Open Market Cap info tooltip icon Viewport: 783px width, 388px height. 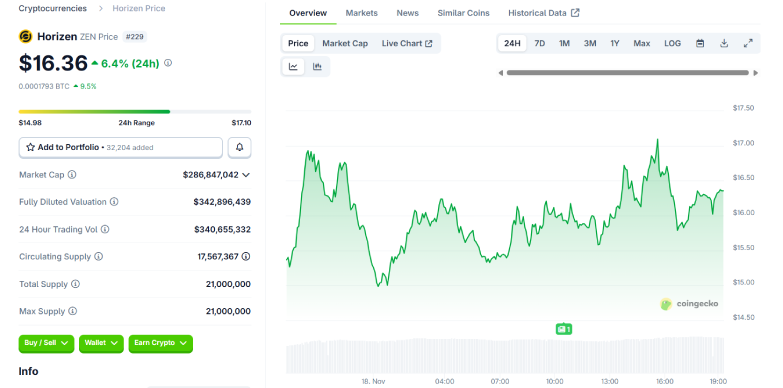(x=72, y=175)
